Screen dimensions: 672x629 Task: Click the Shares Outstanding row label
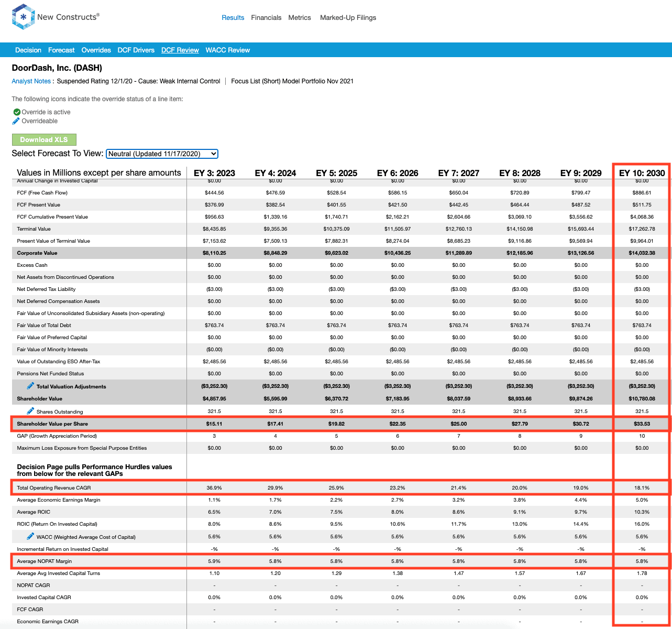point(60,412)
